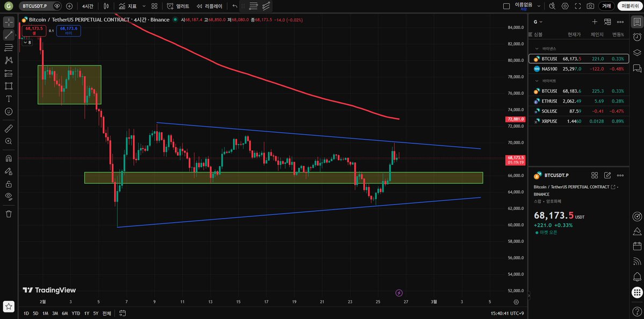644x319 pixels.
Task: Select the ruler measure tool
Action: (9, 129)
